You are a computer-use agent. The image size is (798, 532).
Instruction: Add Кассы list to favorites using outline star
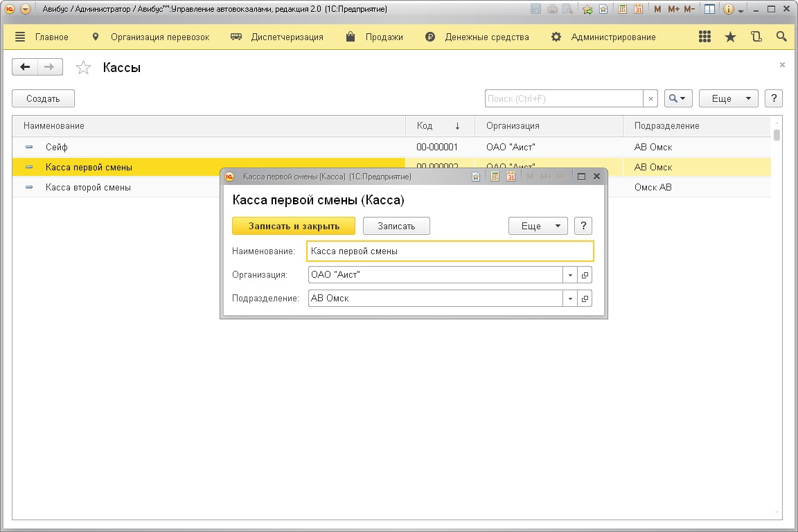83,67
